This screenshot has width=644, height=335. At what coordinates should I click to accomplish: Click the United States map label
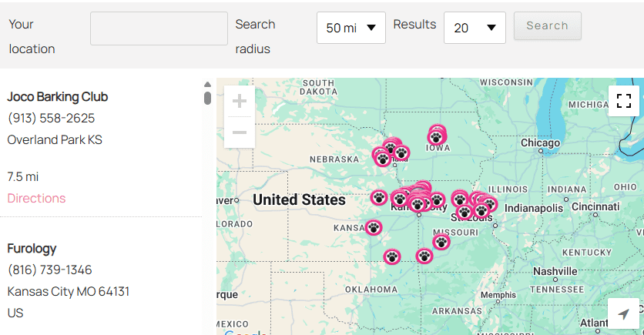pos(299,200)
